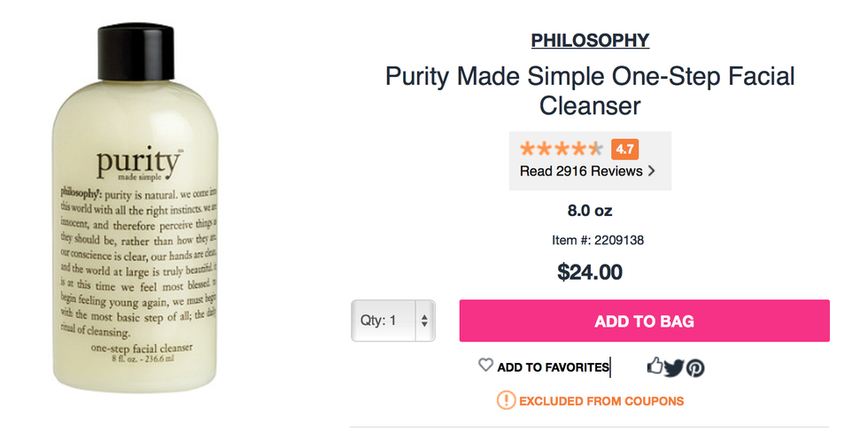Click the $24.00 price text
Image resolution: width=868 pixels, height=432 pixels.
click(590, 272)
